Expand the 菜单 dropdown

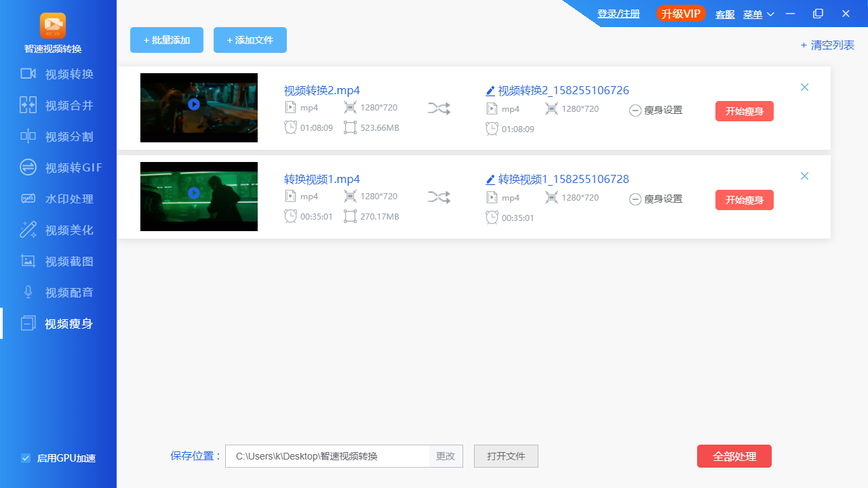[758, 14]
